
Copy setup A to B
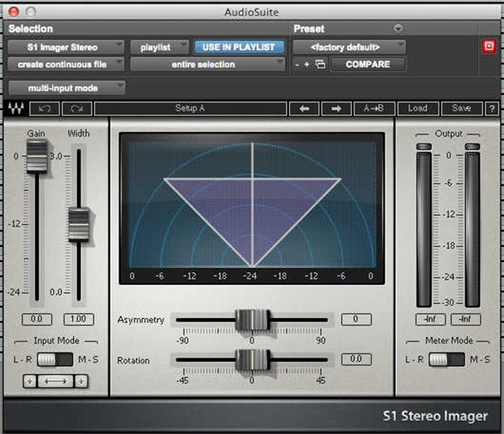pos(374,108)
